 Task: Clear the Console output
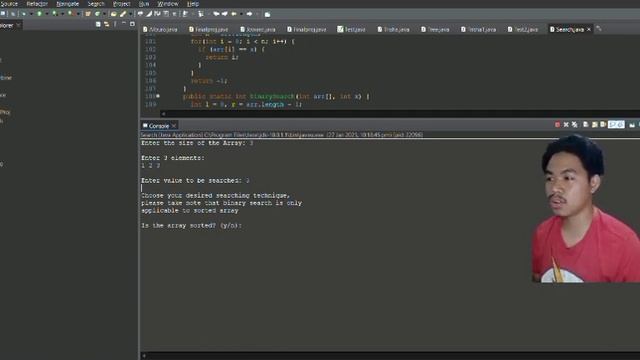tap(586, 124)
